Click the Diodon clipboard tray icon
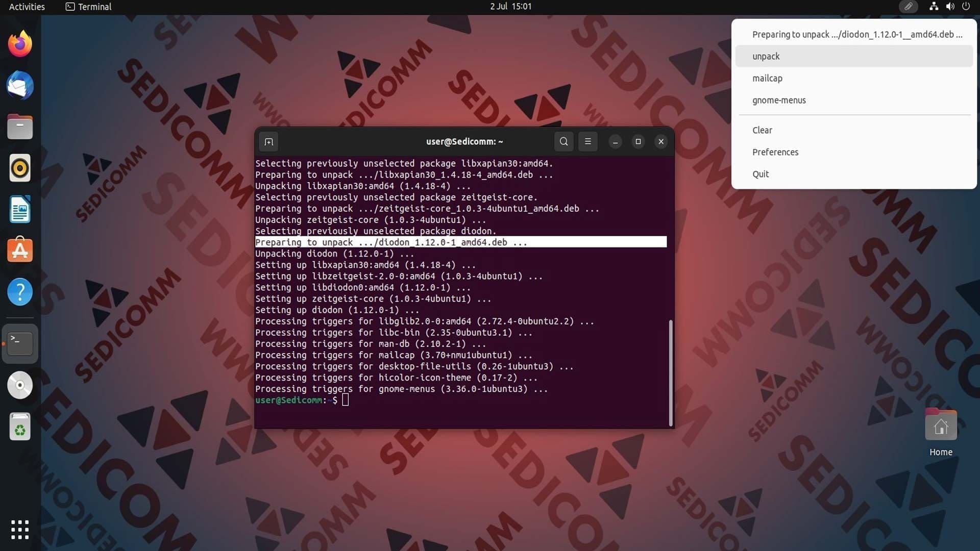The width and height of the screenshot is (980, 551). coord(909,7)
